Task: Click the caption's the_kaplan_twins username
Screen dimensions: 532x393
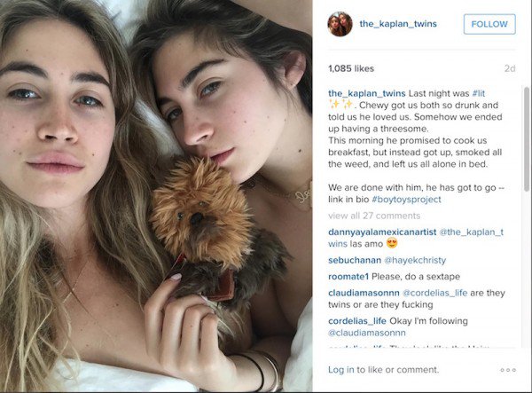Action: (x=367, y=93)
